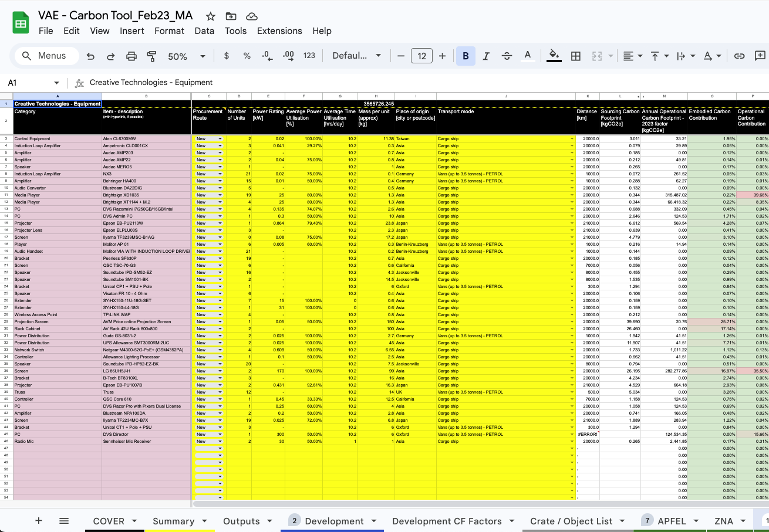The width and height of the screenshot is (769, 532).
Task: Select the cell Aten CL6700MW
Action: [x=147, y=139]
